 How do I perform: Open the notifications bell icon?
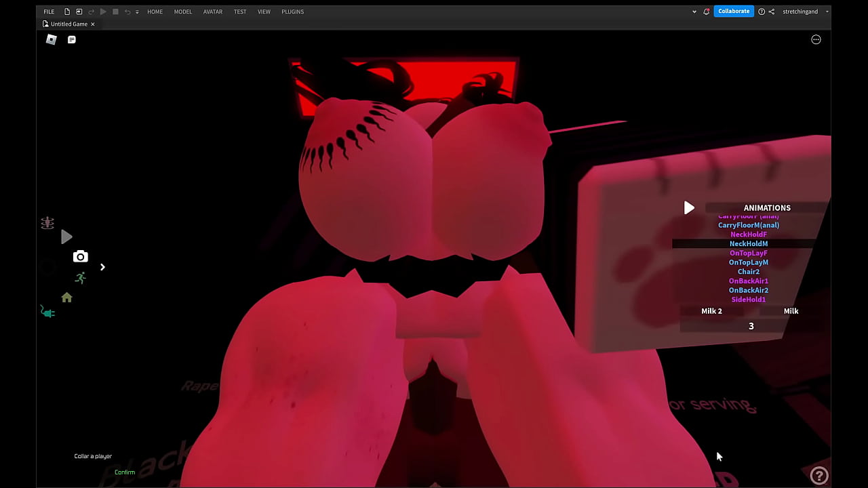pos(706,11)
